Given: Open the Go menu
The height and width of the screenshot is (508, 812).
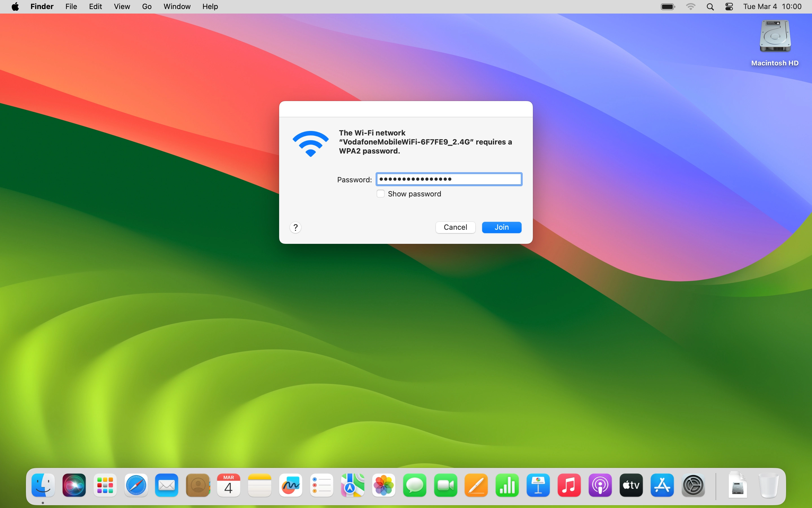Looking at the screenshot, I should [x=147, y=7].
